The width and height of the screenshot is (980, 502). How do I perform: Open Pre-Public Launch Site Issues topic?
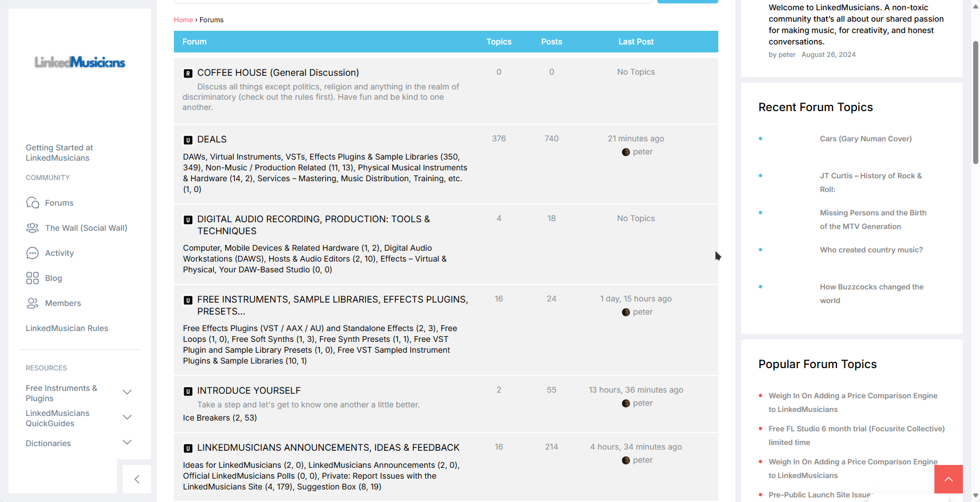821,495
